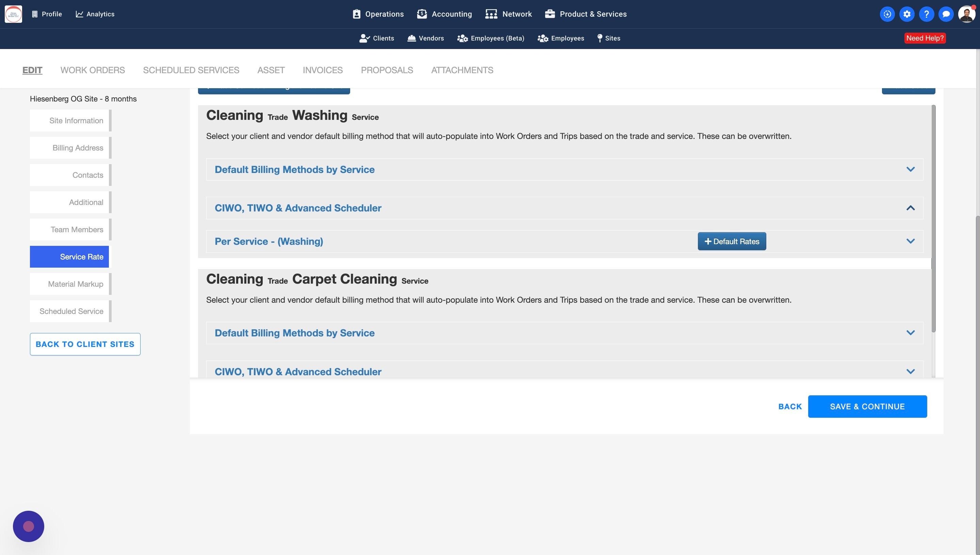The image size is (980, 555).
Task: Open the user profile avatar
Action: point(966,14)
